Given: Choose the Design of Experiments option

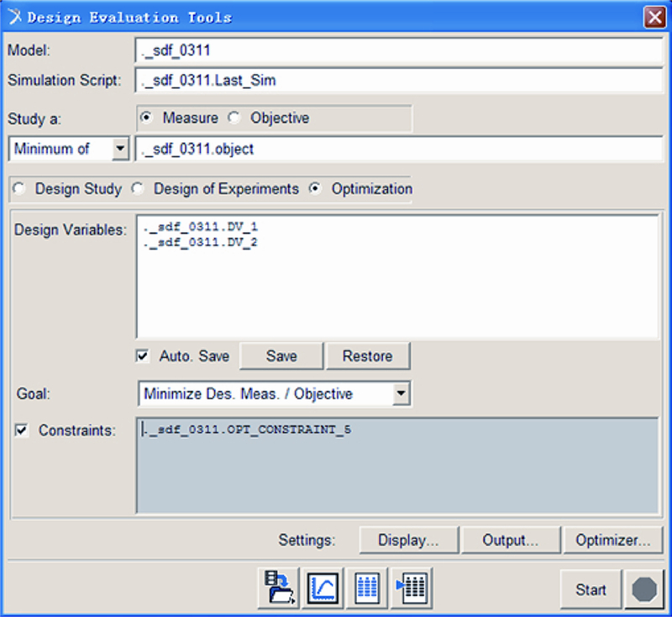Looking at the screenshot, I should (x=138, y=189).
